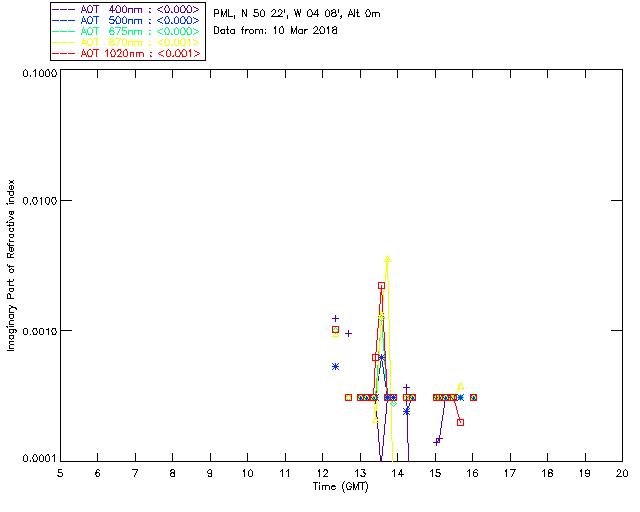Click the x-axis tick label 18
The image size is (640, 512).
547,473
